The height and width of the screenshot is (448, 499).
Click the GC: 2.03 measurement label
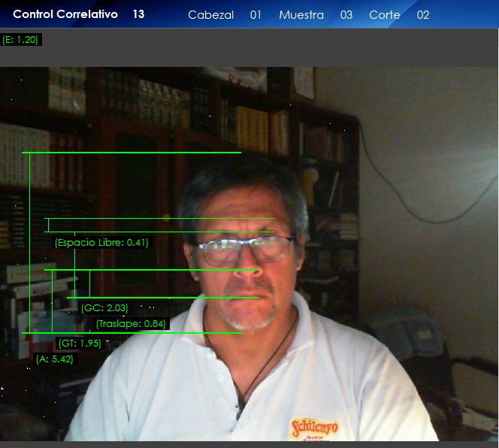tap(104, 307)
